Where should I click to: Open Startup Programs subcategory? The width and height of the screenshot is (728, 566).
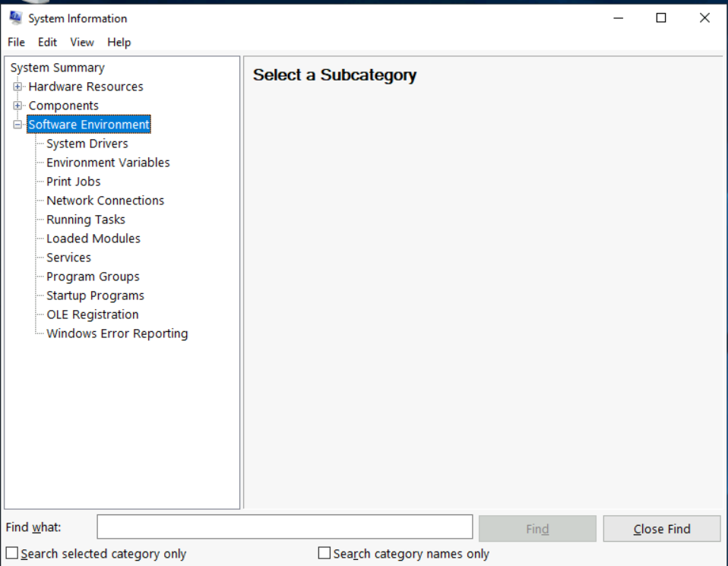[95, 296]
